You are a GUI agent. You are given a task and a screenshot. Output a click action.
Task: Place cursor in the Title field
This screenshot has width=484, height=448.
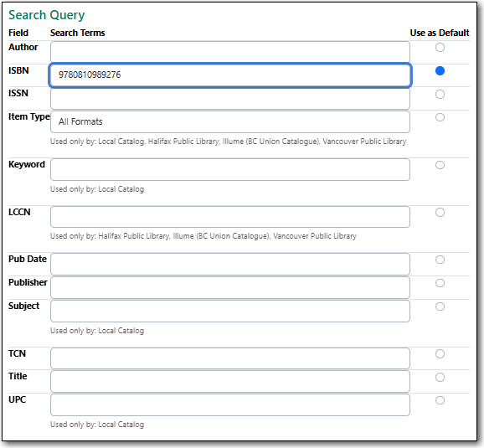[230, 381]
